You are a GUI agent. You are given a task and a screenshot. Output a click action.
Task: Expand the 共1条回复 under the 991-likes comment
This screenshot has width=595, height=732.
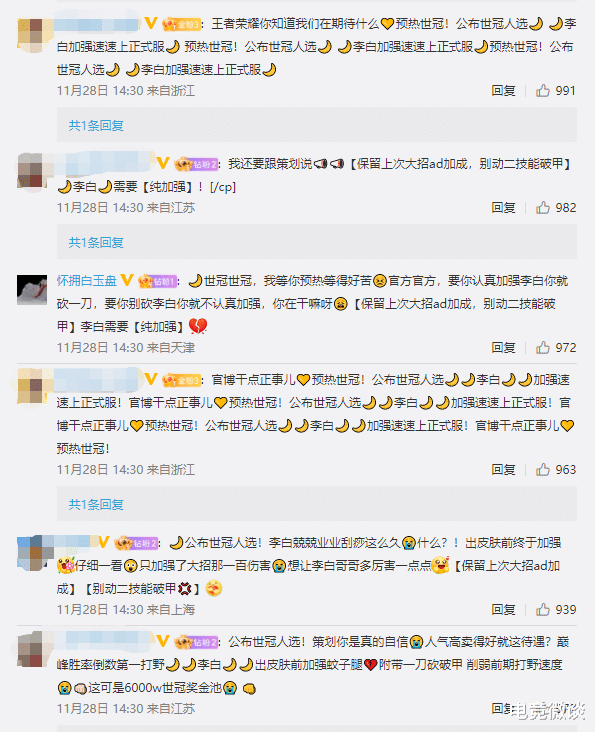pos(96,126)
